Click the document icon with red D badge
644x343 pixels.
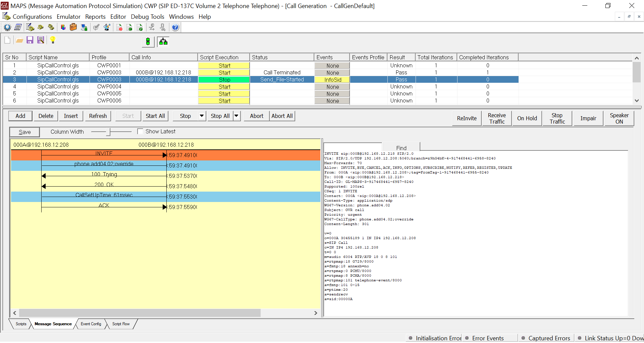pos(119,27)
